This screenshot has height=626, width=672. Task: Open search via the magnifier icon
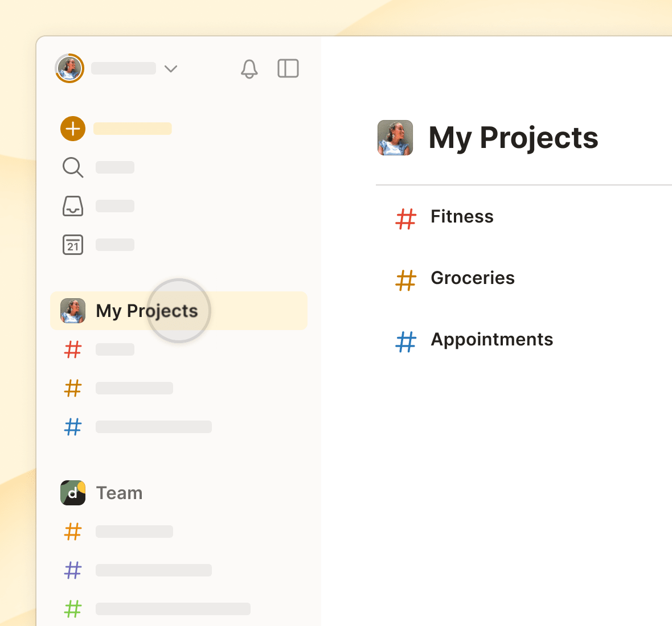click(73, 167)
